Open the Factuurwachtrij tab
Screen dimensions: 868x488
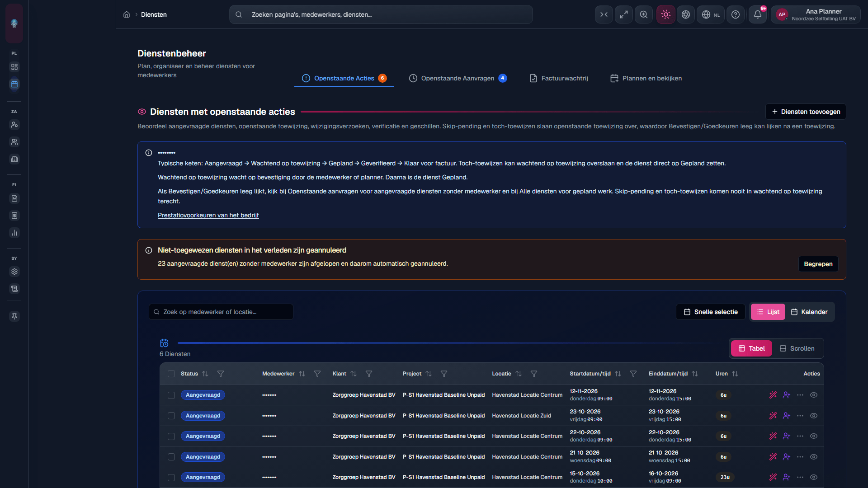click(x=559, y=78)
